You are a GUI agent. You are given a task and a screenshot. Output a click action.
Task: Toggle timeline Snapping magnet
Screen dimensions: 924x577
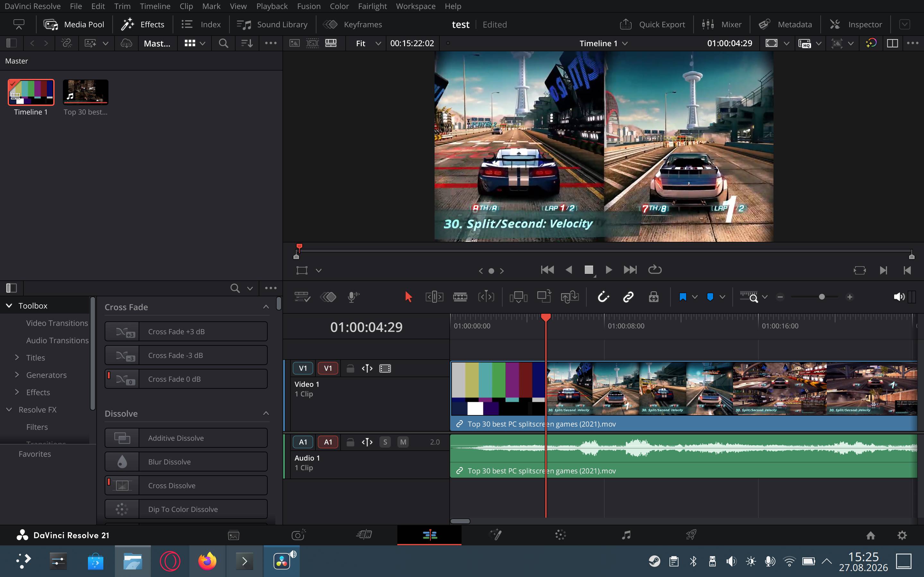[x=603, y=297]
